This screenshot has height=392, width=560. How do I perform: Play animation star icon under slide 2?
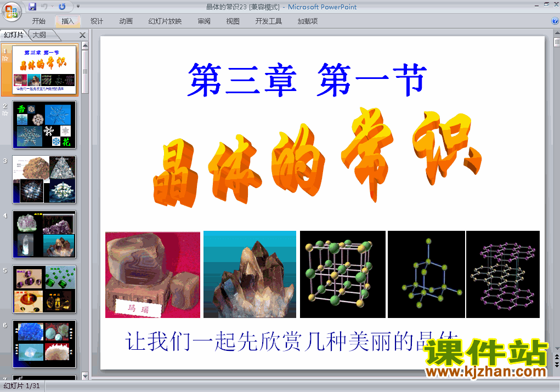coord(5,113)
